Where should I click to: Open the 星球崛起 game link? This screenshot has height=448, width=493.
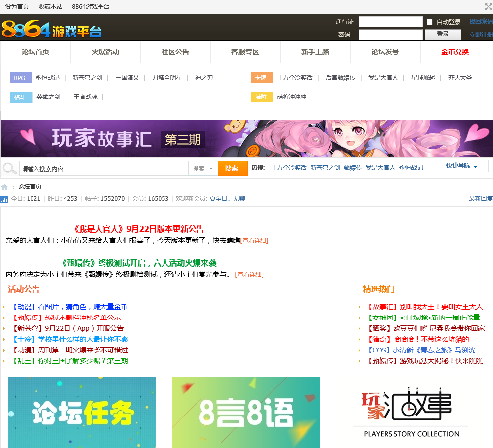423,78
